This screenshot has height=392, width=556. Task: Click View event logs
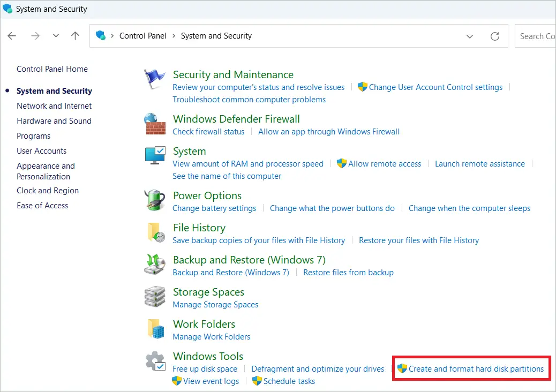pyautogui.click(x=211, y=381)
